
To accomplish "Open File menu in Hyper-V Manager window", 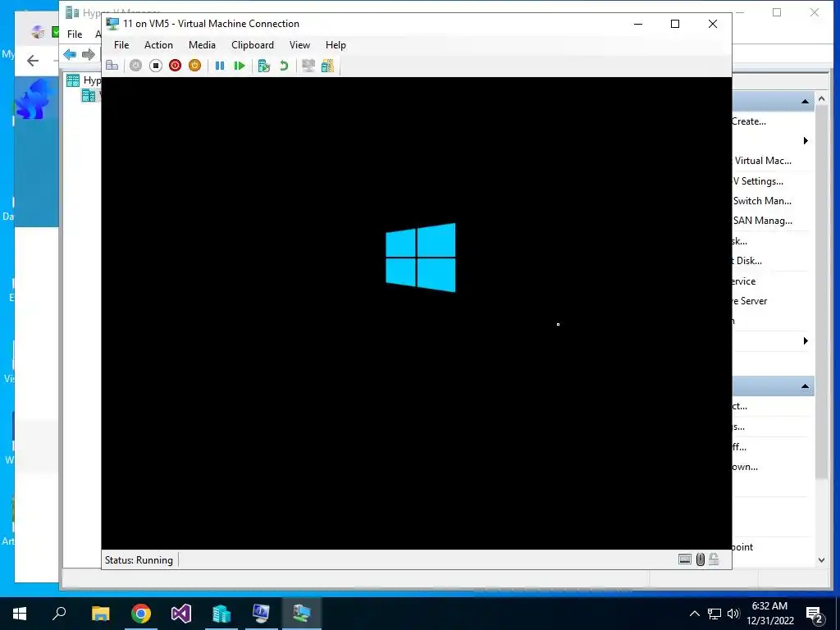I will pos(75,34).
